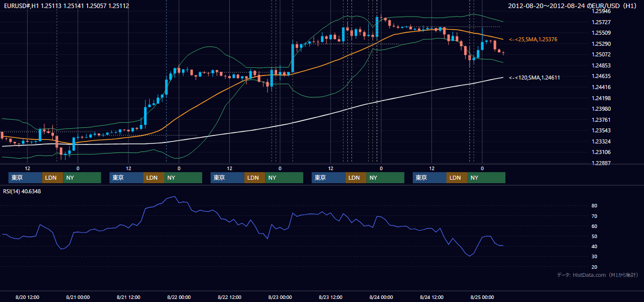Click the 8/20 12:00 time label

click(28, 297)
